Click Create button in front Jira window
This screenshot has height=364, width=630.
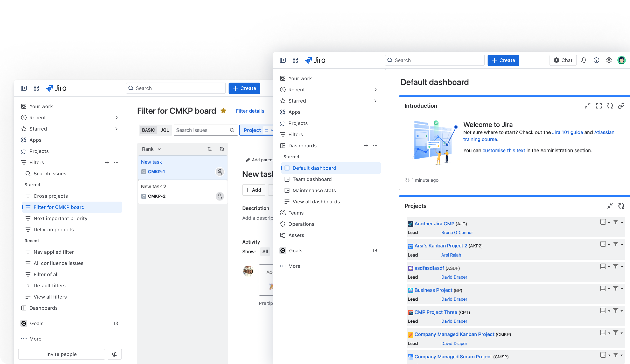[503, 60]
